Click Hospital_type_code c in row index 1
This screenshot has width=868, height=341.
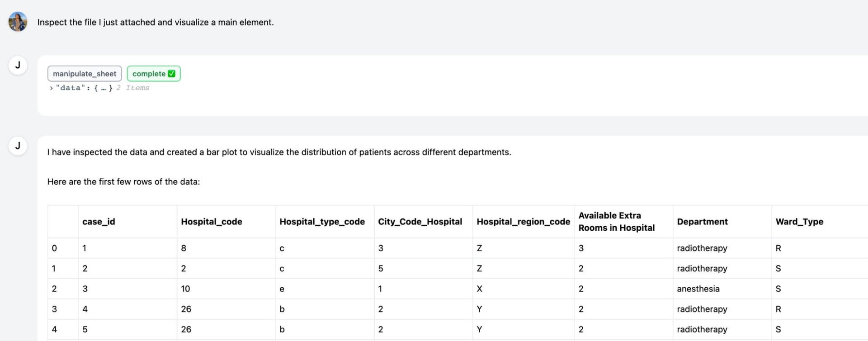[325, 269]
